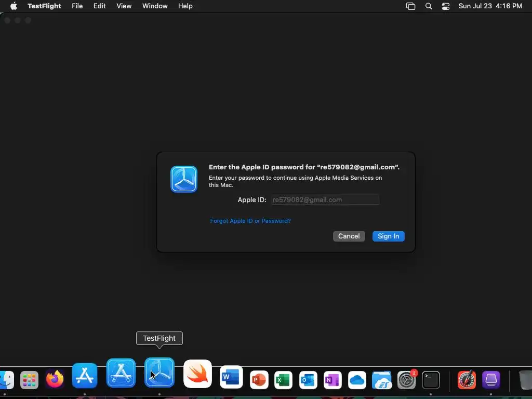Open the App Store from the Dock
532x399 pixels.
click(85, 376)
